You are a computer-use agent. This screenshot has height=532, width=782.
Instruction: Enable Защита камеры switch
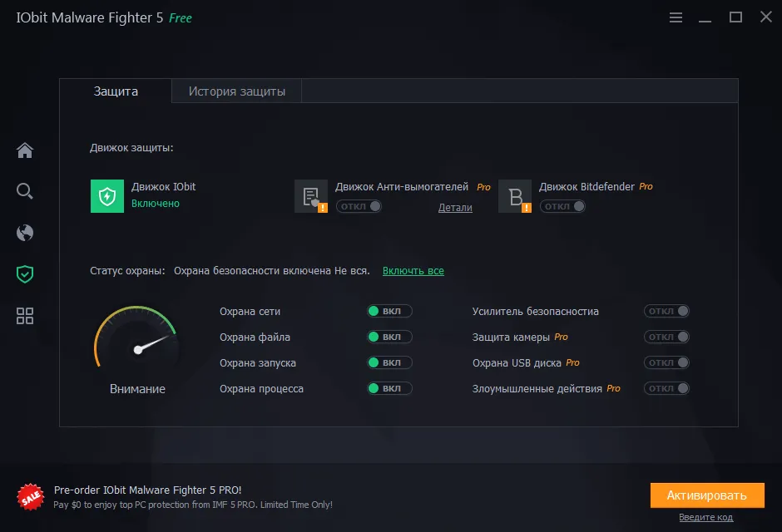[667, 337]
